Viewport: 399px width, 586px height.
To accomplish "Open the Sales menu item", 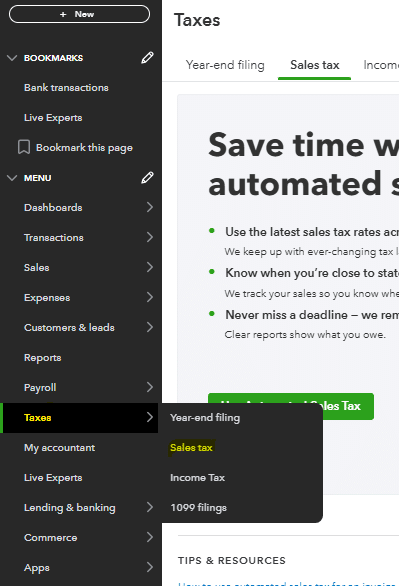I will (37, 268).
